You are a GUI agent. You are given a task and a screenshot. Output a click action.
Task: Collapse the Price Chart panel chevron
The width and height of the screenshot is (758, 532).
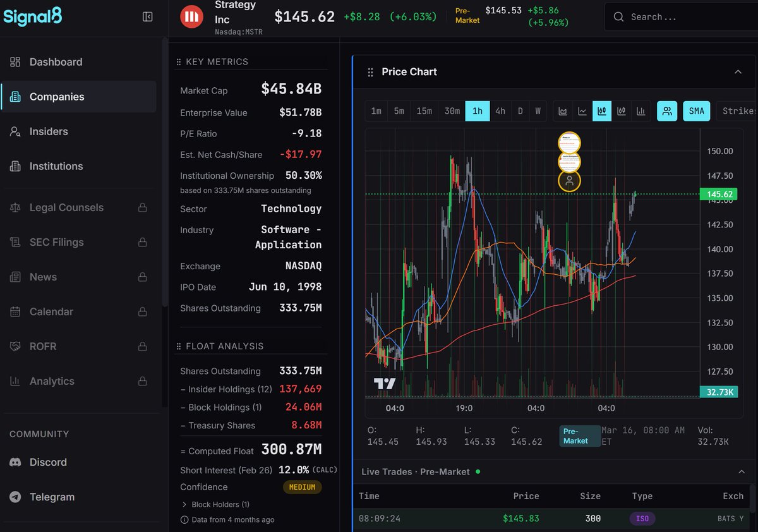738,72
